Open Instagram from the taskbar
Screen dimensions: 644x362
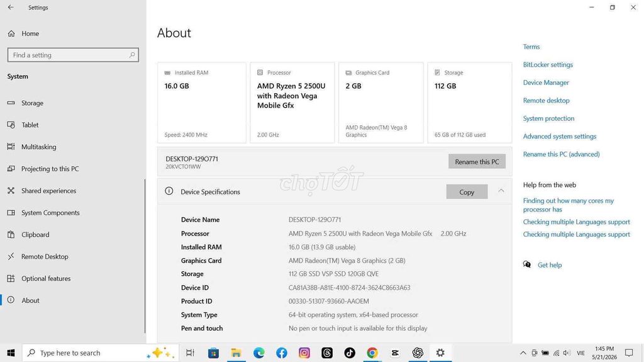pyautogui.click(x=304, y=353)
